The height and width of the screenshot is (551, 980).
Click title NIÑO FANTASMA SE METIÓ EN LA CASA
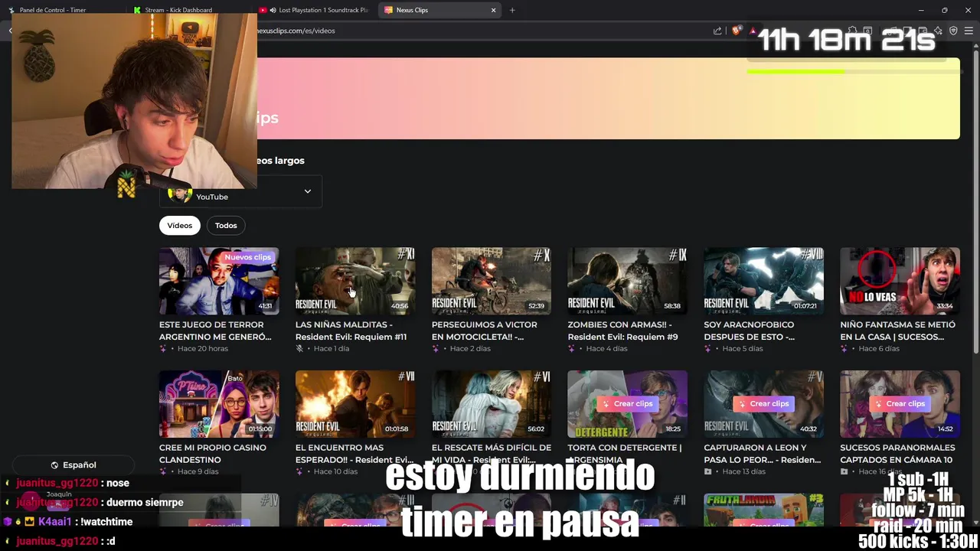(x=897, y=331)
